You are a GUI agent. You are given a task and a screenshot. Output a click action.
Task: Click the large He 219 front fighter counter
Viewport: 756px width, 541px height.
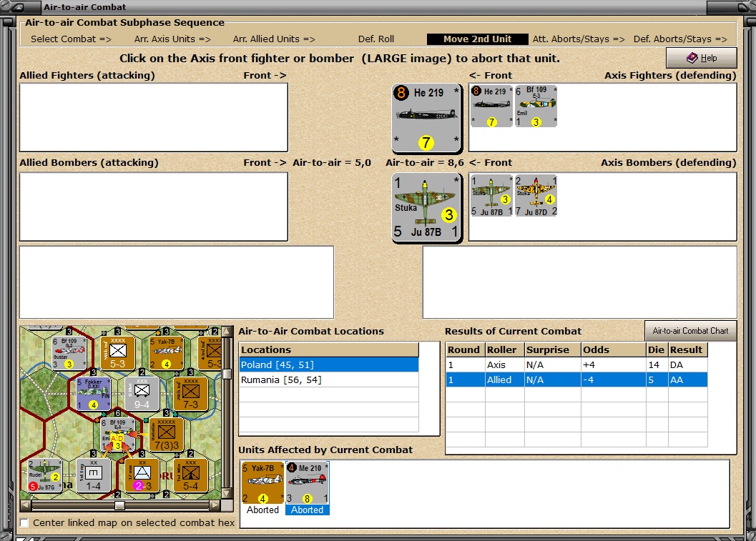(427, 118)
